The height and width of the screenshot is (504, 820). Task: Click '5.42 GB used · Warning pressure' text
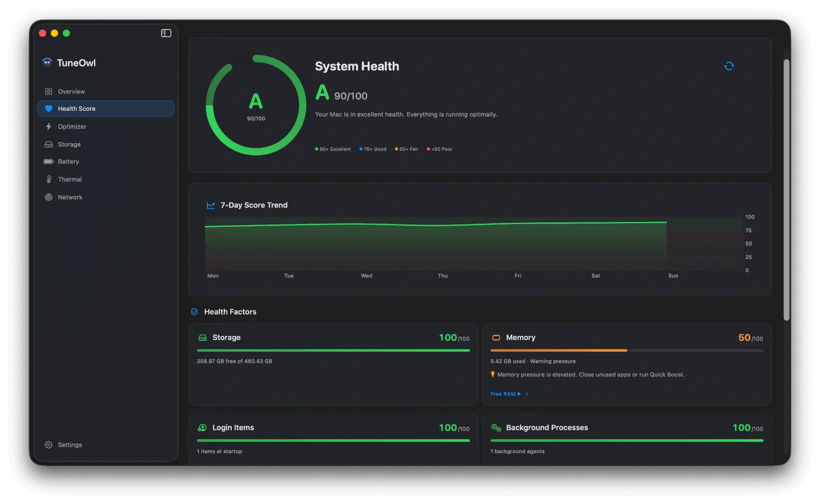pos(533,361)
